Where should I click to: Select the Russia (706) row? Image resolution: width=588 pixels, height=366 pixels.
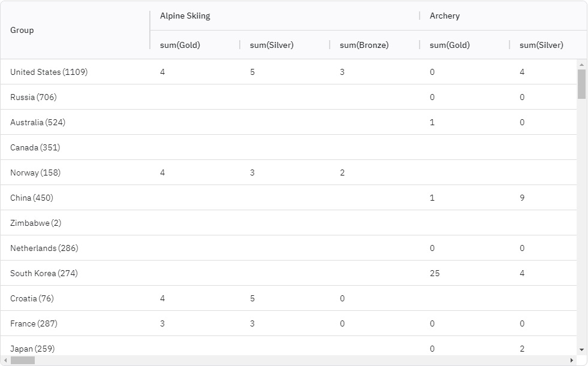pos(288,97)
